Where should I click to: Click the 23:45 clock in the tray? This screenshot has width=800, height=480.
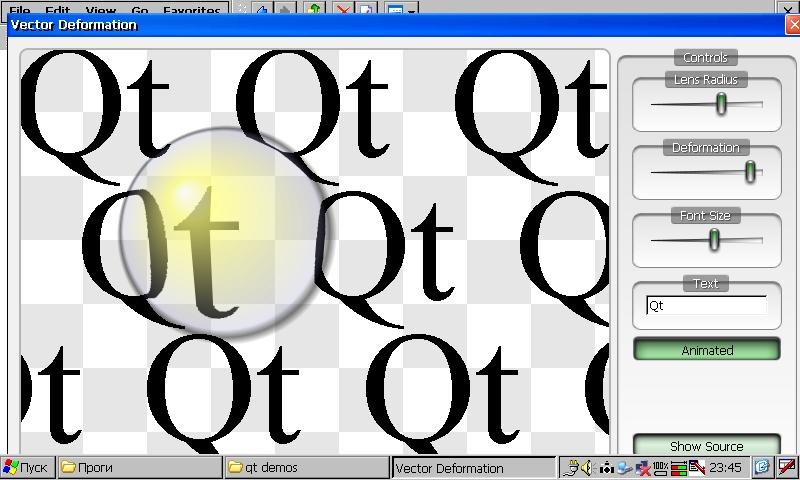pyautogui.click(x=725, y=467)
